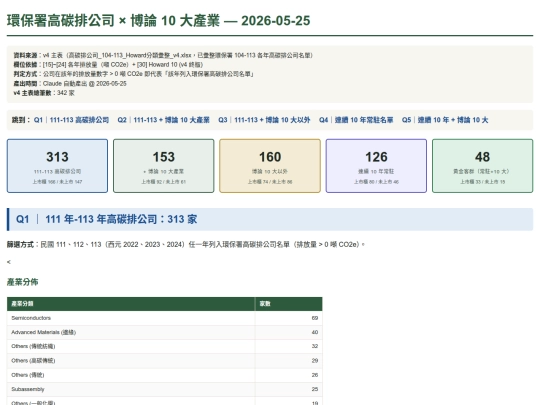Click the 判定方式 line in info box
540x405 pixels.
pos(133,74)
